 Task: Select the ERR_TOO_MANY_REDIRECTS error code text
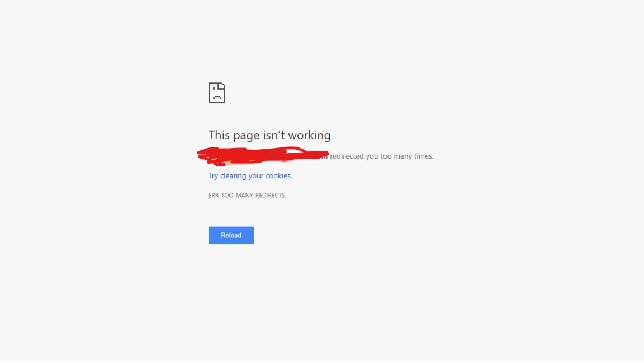(247, 196)
